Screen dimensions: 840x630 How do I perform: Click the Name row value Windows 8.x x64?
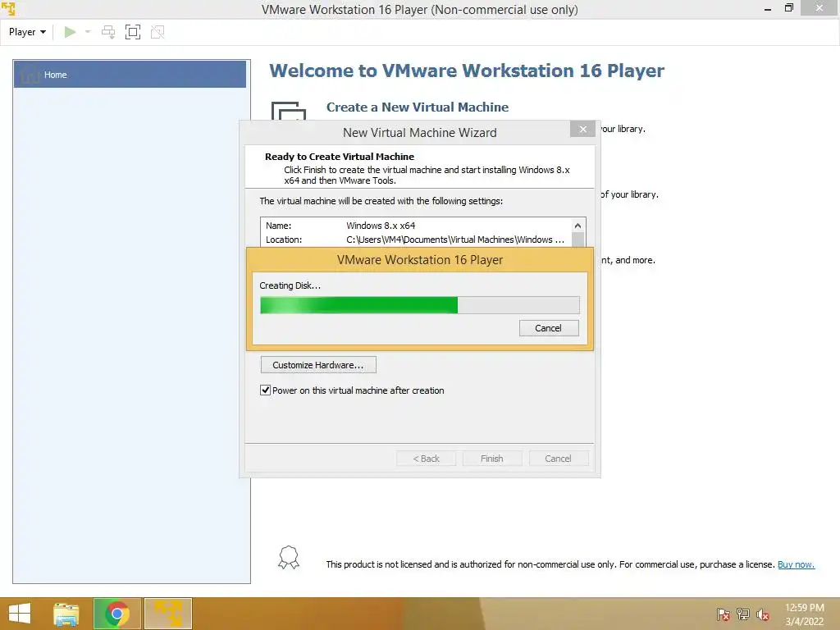click(x=381, y=226)
